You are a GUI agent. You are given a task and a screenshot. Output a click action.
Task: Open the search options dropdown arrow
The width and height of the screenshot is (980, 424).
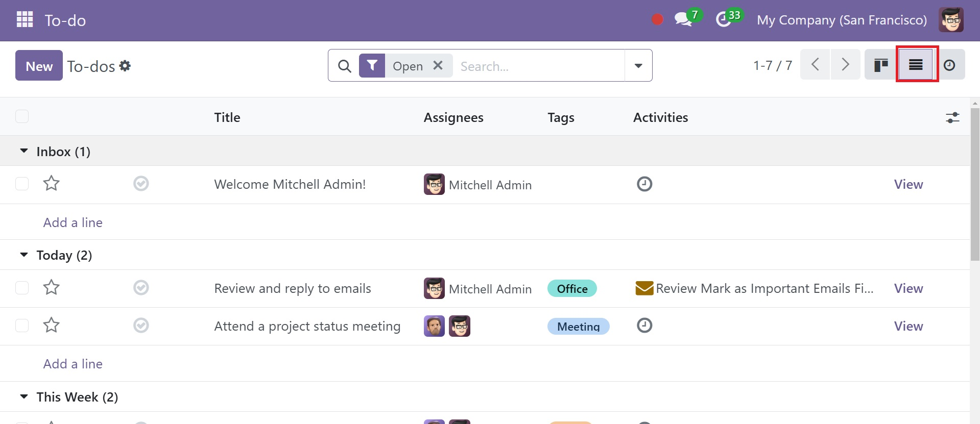click(x=638, y=65)
